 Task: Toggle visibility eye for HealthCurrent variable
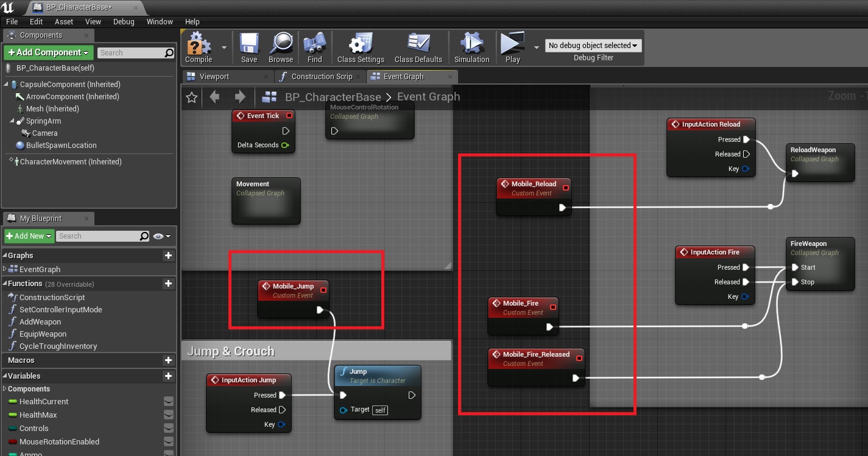[x=169, y=401]
